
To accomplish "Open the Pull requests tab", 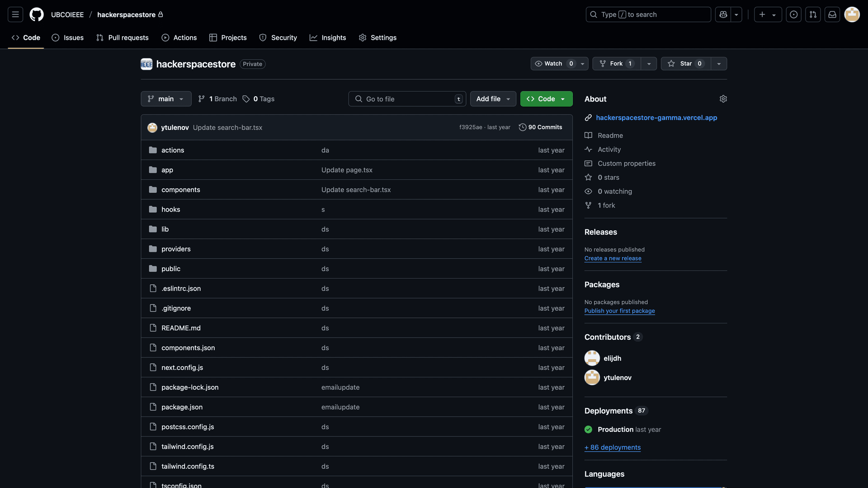I will [123, 38].
